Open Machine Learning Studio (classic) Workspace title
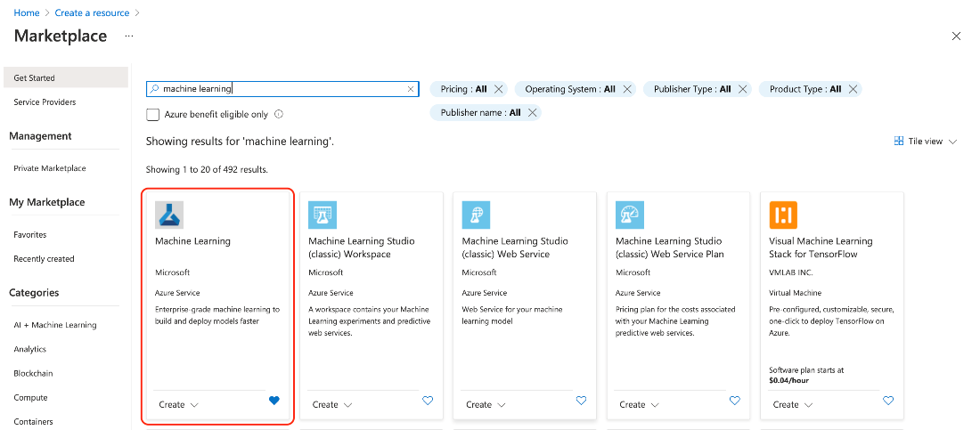The width and height of the screenshot is (980, 430). point(361,247)
